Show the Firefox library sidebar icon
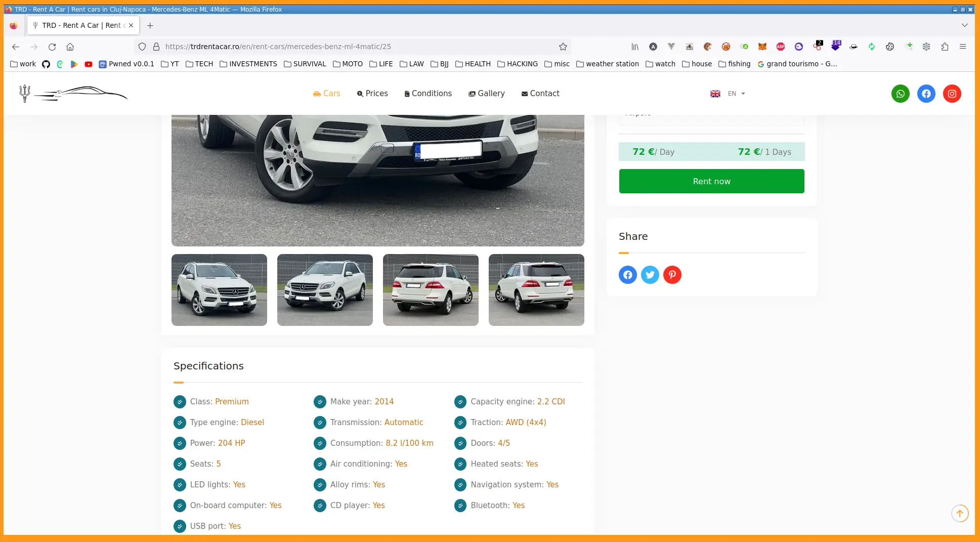 coord(634,47)
